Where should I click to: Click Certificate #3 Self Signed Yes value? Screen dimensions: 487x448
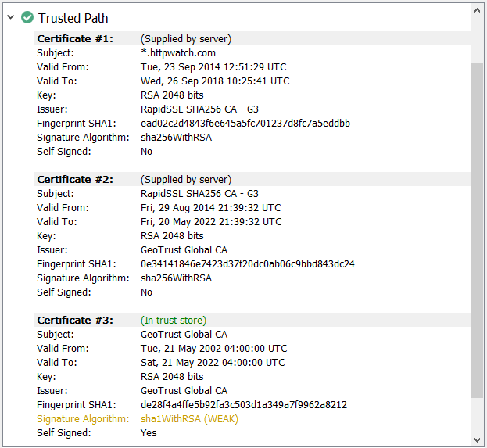coord(149,432)
